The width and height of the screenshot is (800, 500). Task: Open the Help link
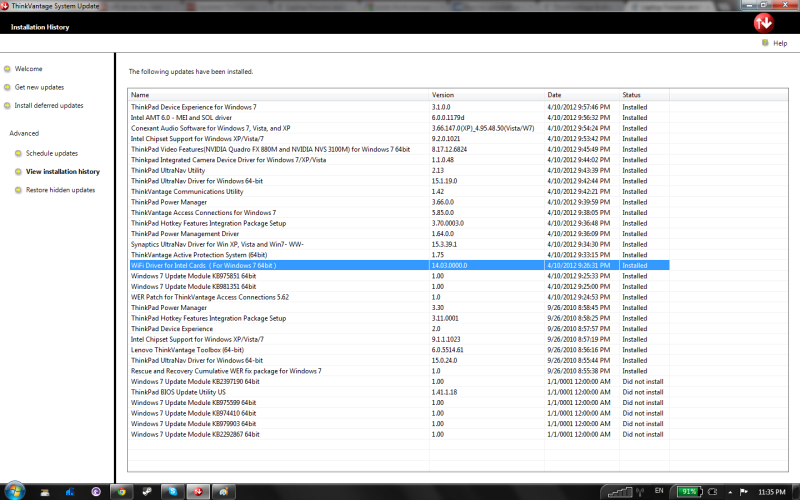click(780, 43)
